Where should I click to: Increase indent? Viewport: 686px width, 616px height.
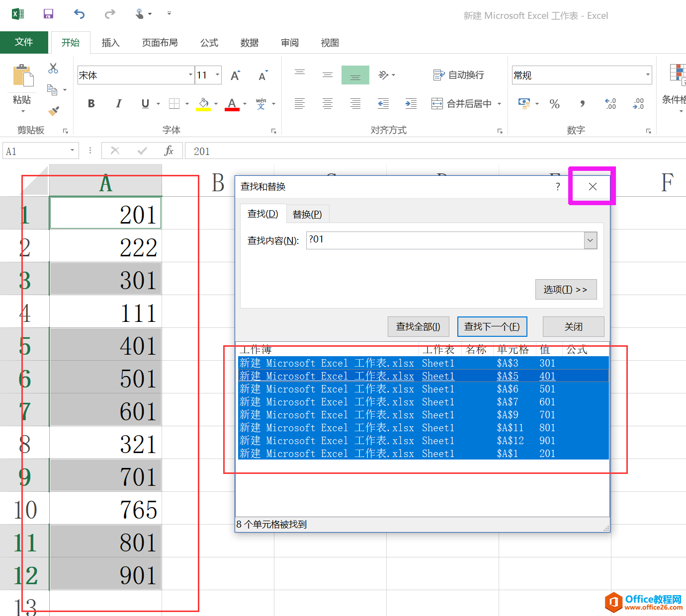(x=411, y=104)
